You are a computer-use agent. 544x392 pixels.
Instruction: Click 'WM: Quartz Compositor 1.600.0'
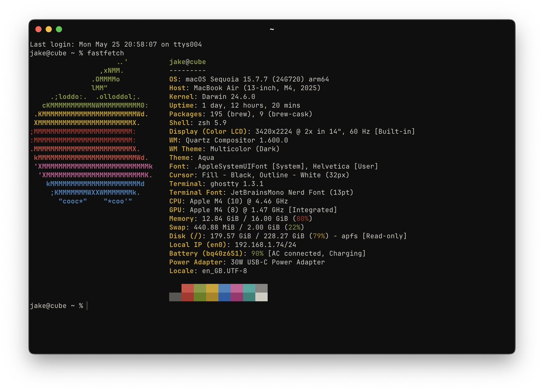click(228, 140)
